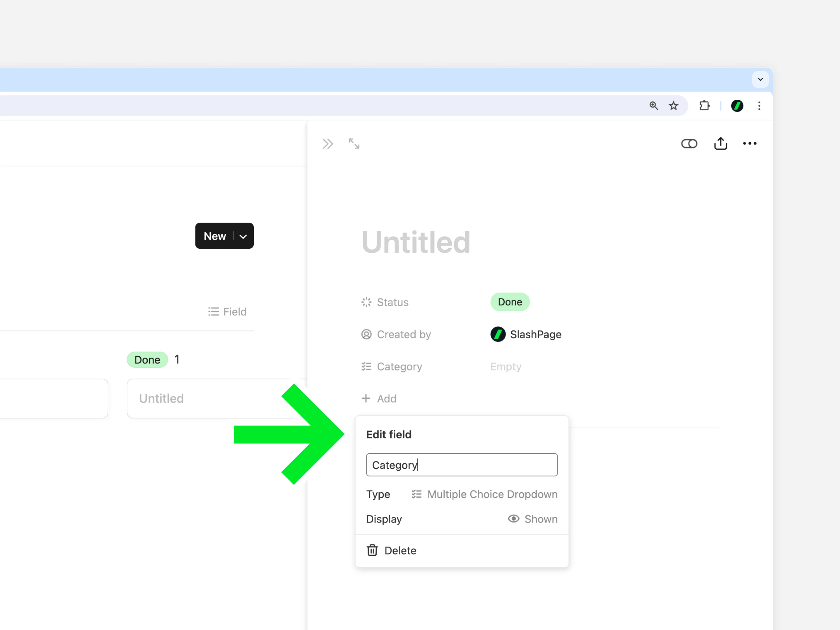
Task: Delete the field
Action: click(x=462, y=550)
